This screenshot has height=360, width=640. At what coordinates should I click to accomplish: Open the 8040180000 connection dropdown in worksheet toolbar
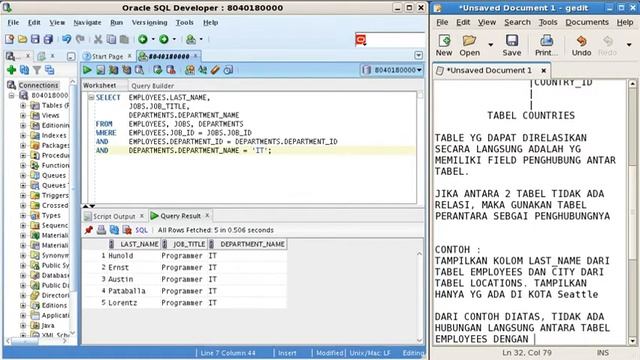pos(392,70)
